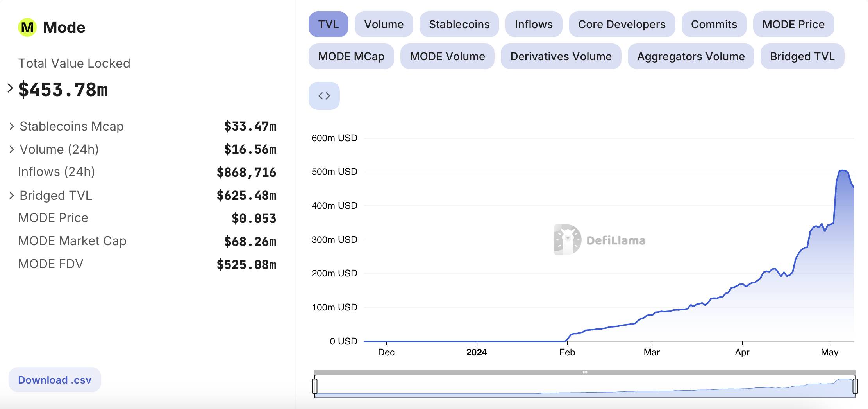Click the $68.26m market cap value
The image size is (868, 409).
(250, 242)
